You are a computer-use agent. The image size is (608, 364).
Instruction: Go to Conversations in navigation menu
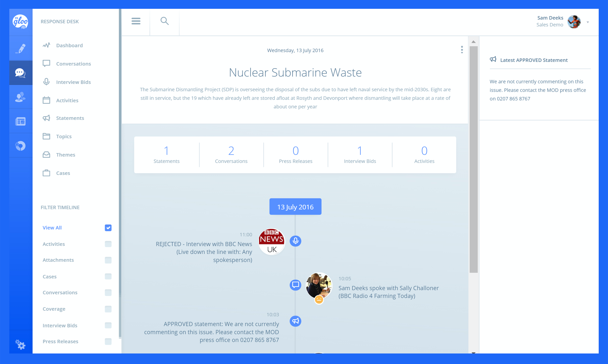tap(73, 64)
